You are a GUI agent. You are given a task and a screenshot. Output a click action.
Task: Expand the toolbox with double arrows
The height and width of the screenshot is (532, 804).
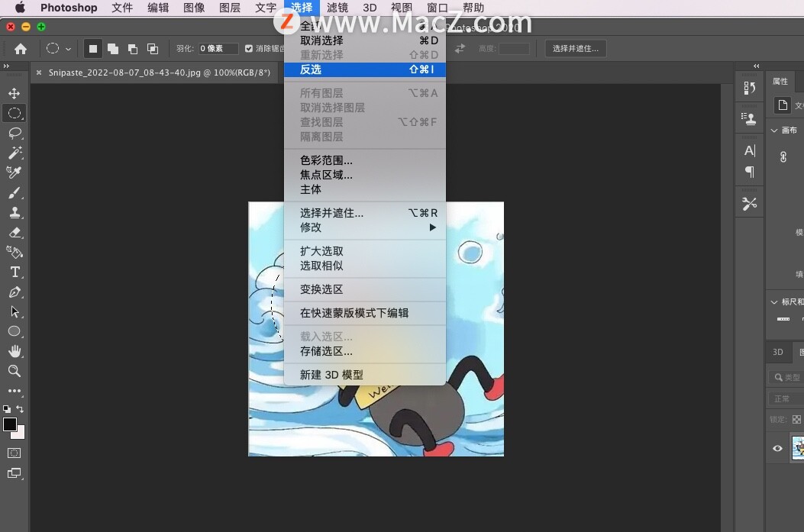tap(6, 66)
